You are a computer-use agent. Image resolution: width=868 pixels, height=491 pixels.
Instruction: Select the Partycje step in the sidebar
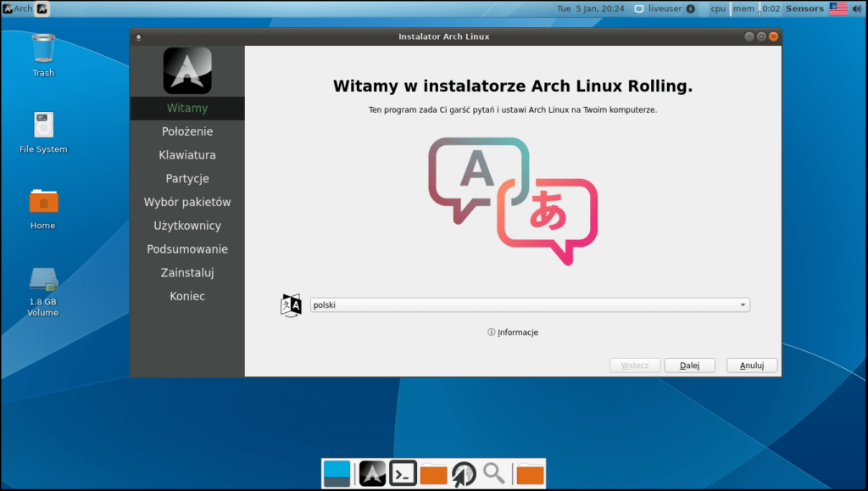(x=187, y=179)
